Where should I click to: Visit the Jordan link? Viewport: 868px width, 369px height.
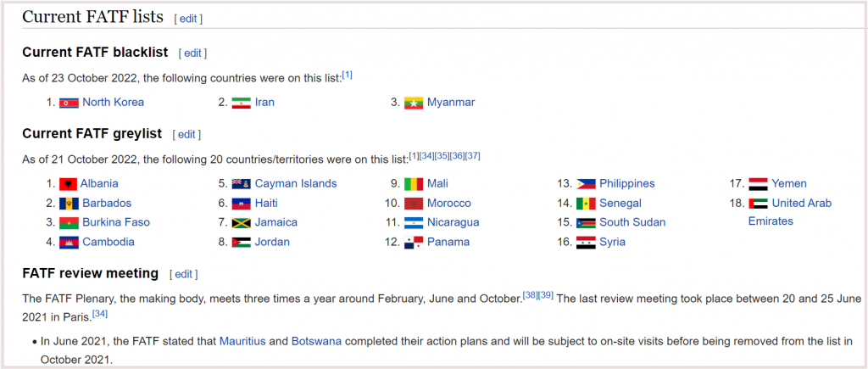point(272,242)
